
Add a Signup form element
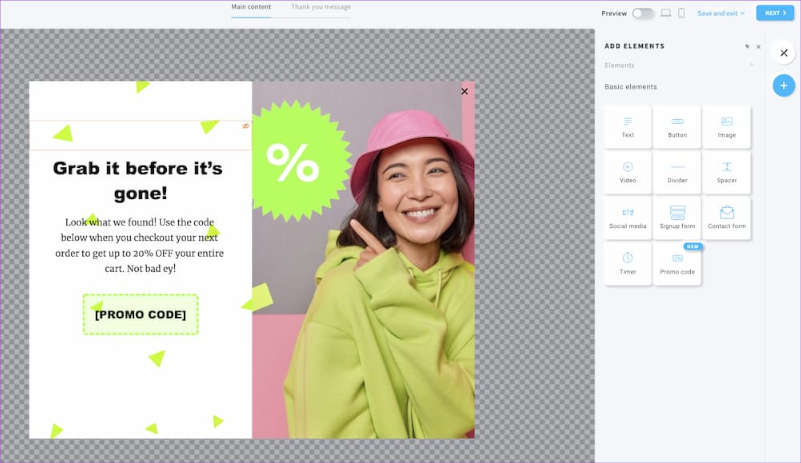677,218
